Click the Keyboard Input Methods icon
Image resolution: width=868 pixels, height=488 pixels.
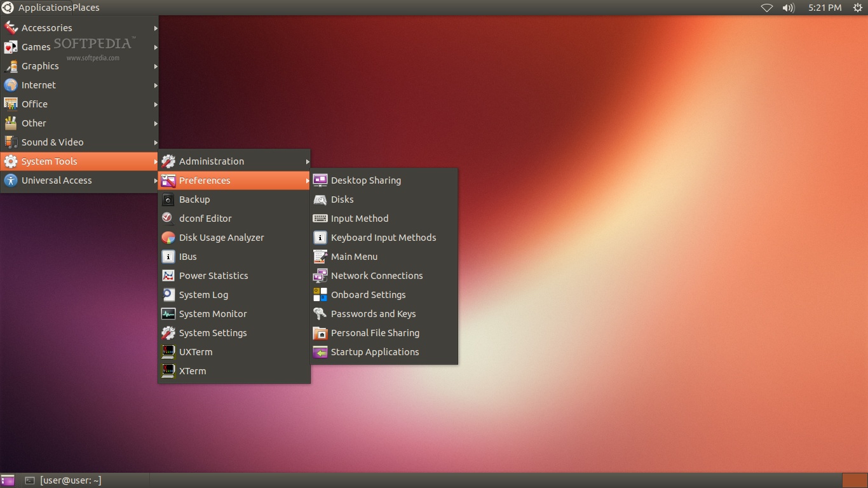tap(320, 238)
